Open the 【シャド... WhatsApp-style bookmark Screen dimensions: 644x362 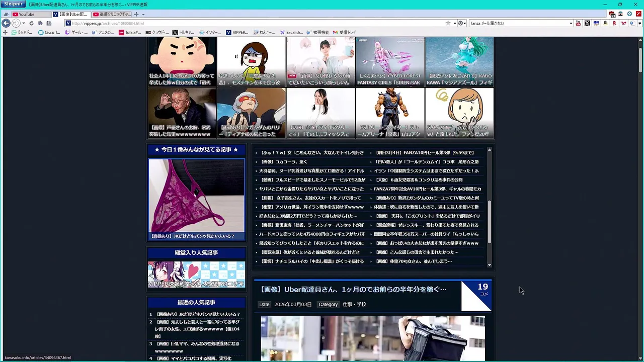(x=22, y=32)
